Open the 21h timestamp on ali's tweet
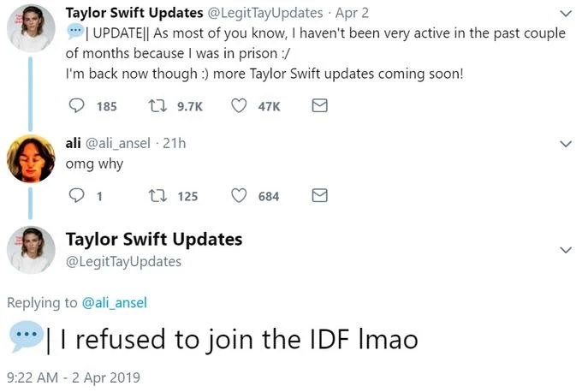This screenshot has height=392, width=582. (x=175, y=143)
